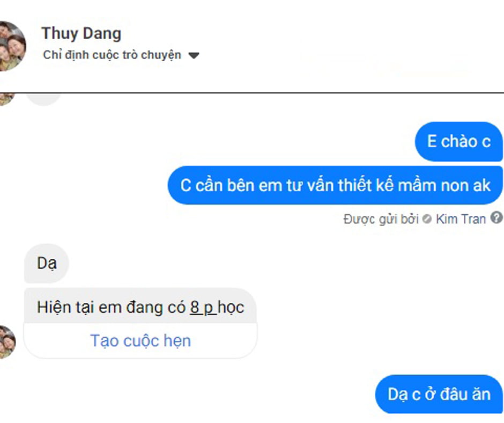This screenshot has height=423, width=504.
Task: Click the 'Tạo cuộc hẹn' button
Action: tap(140, 341)
